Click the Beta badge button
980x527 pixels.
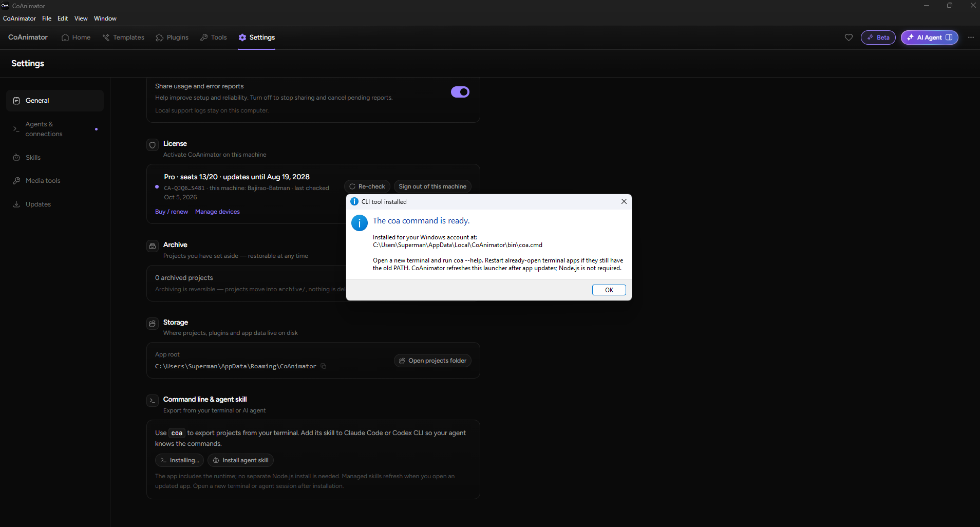tap(878, 37)
